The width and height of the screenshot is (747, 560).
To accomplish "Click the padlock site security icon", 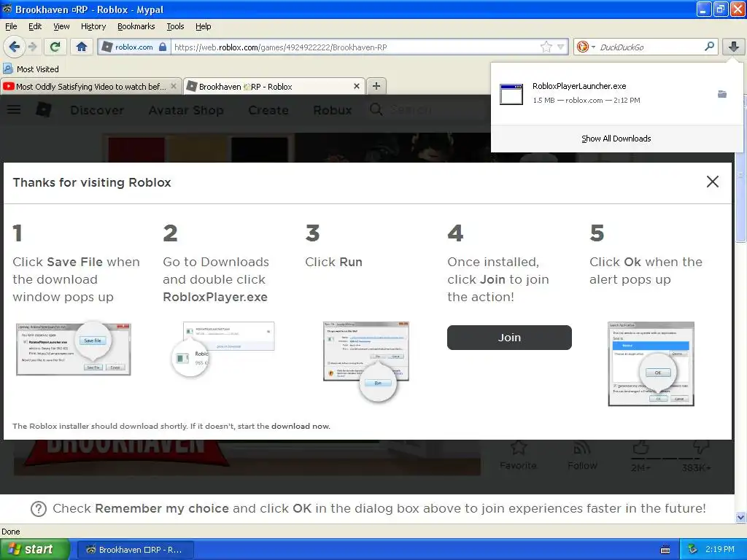I will [163, 47].
